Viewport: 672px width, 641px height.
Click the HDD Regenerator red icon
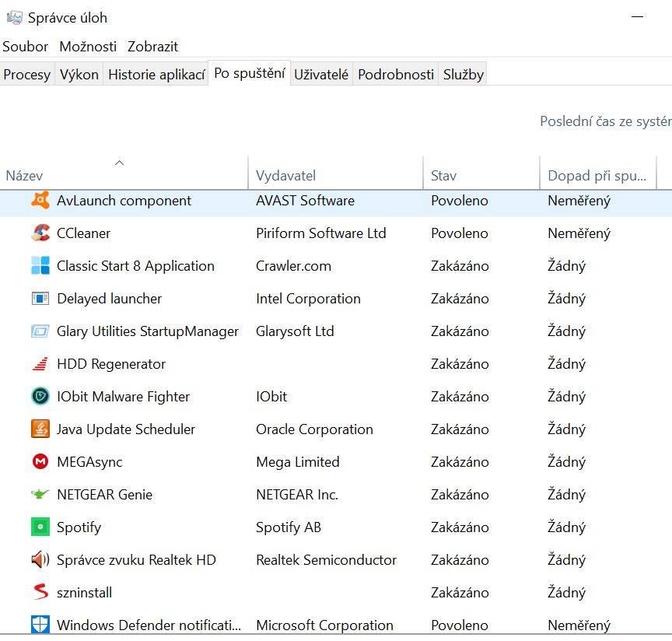pyautogui.click(x=40, y=363)
